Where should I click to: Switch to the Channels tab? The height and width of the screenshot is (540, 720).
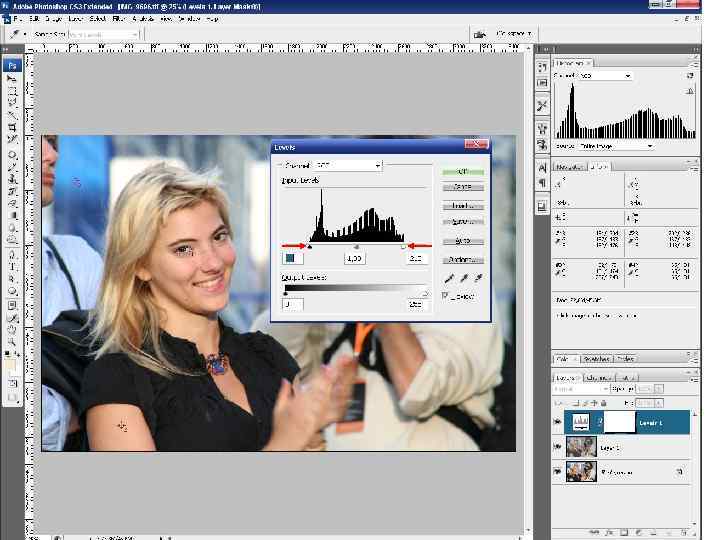(x=598, y=378)
